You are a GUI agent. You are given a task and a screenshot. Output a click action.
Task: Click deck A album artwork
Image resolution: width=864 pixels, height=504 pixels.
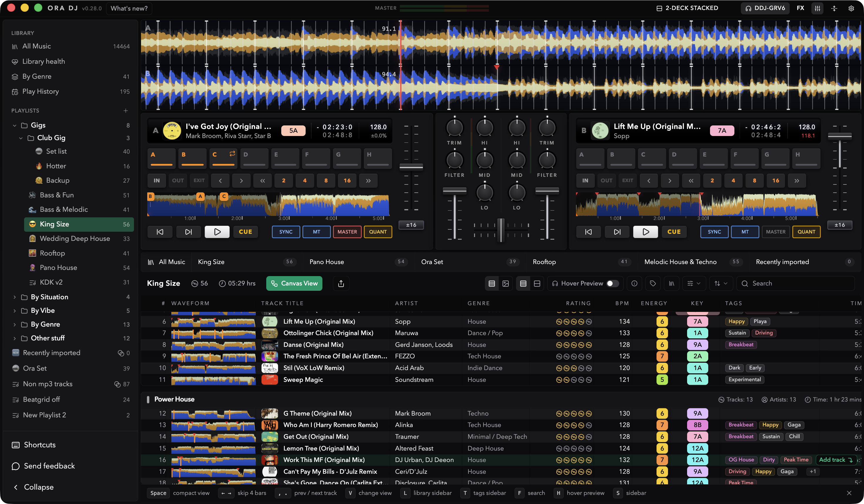pyautogui.click(x=172, y=130)
